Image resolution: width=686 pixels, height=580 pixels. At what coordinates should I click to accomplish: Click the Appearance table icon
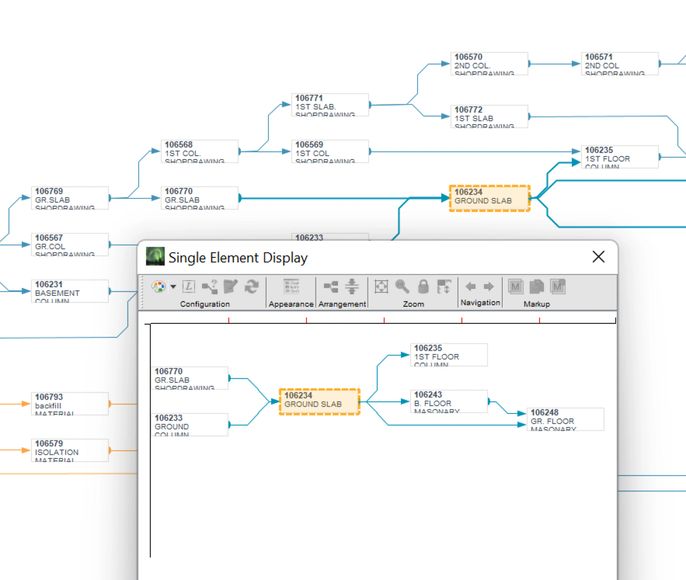point(291,286)
